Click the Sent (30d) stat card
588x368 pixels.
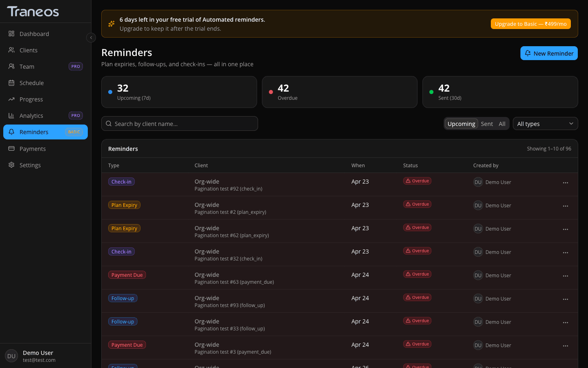click(500, 92)
